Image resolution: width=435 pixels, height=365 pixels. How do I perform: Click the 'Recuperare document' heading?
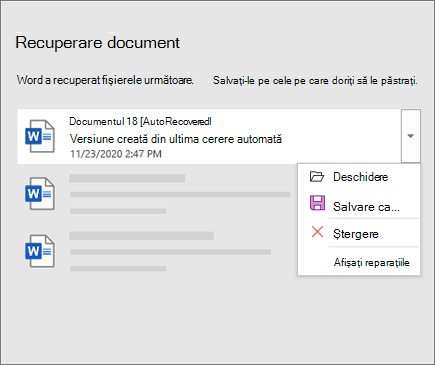pos(98,43)
